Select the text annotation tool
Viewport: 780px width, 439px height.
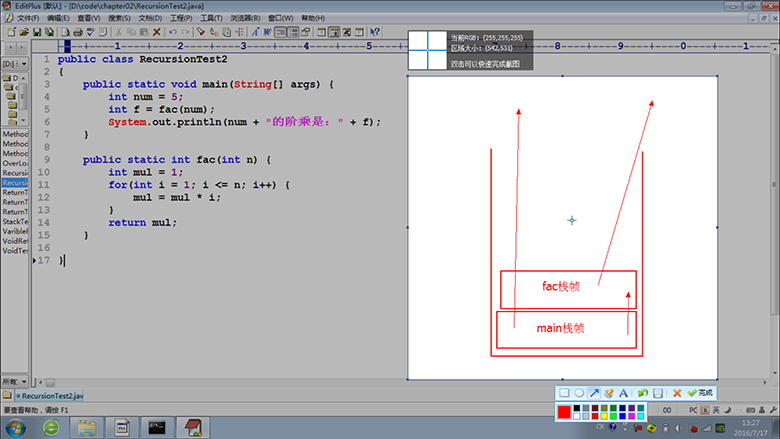click(623, 394)
